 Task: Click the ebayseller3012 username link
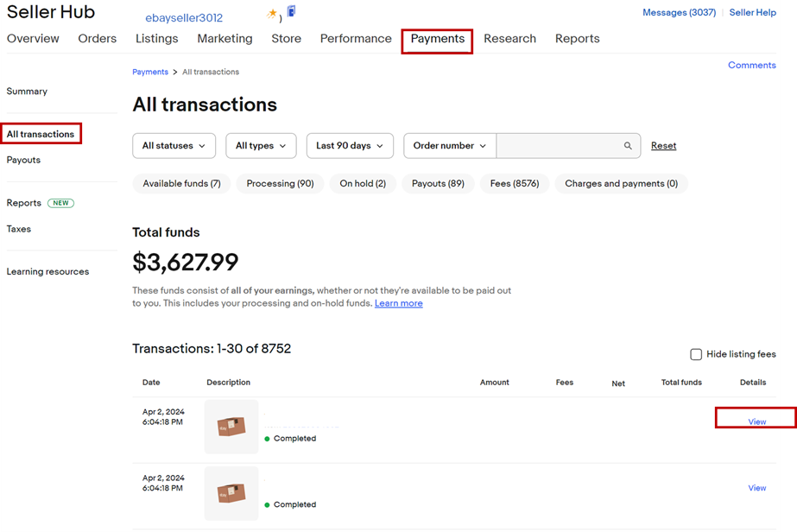[184, 18]
